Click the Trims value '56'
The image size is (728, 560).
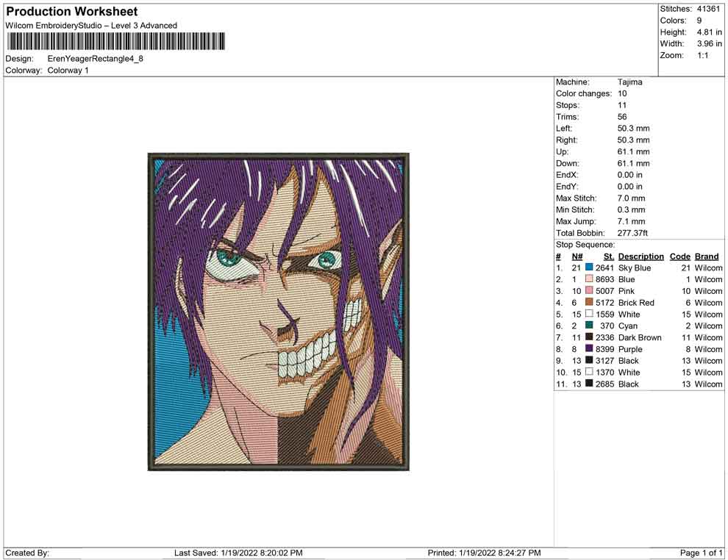coord(622,117)
